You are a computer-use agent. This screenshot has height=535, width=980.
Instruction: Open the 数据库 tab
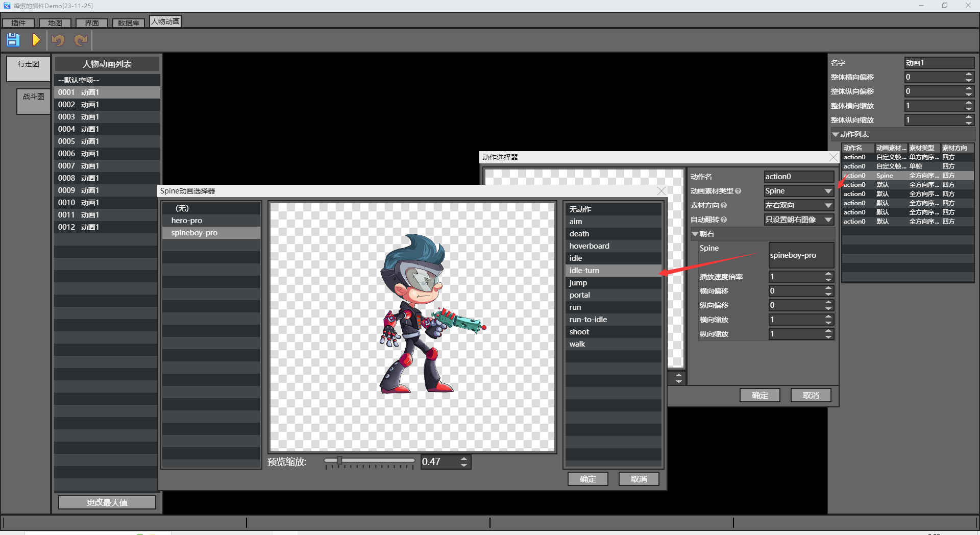[129, 23]
